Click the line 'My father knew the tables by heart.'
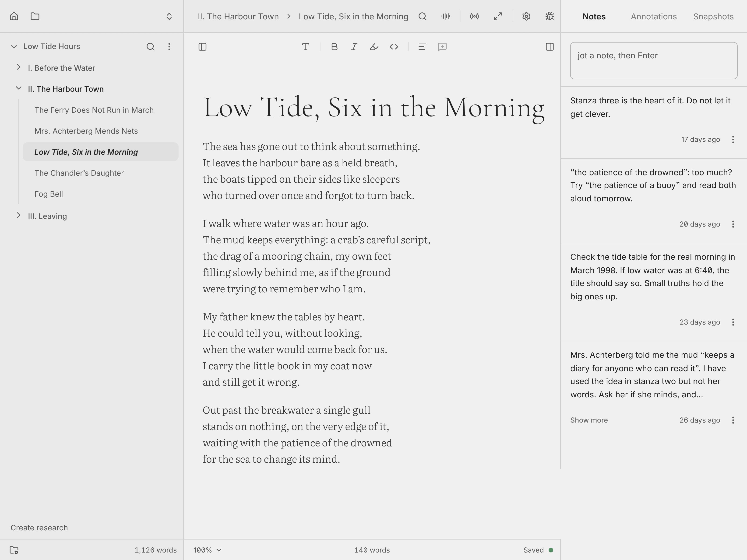The width and height of the screenshot is (747, 560). [x=284, y=317]
